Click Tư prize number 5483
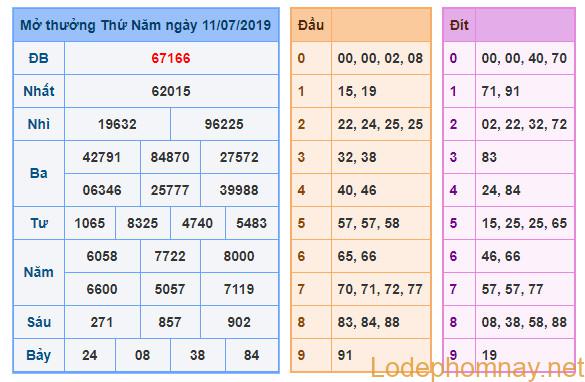This screenshot has height=382, width=585. 251,223
